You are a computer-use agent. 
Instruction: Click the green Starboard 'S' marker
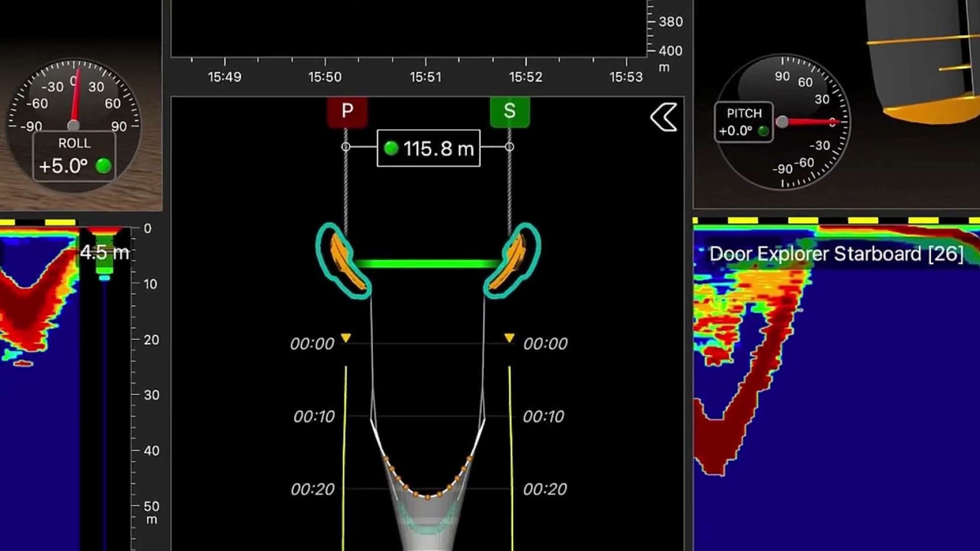click(x=510, y=112)
